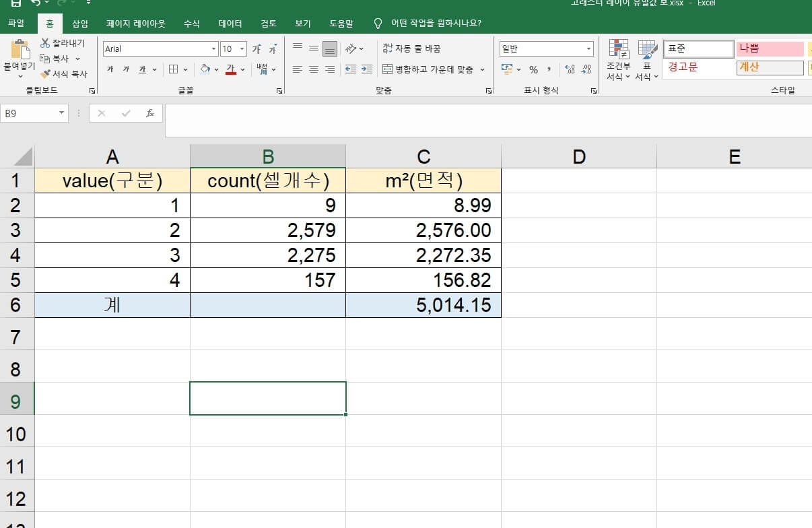Apply cell borders with the border icon
Viewport: 812px width, 528px height.
pyautogui.click(x=173, y=69)
